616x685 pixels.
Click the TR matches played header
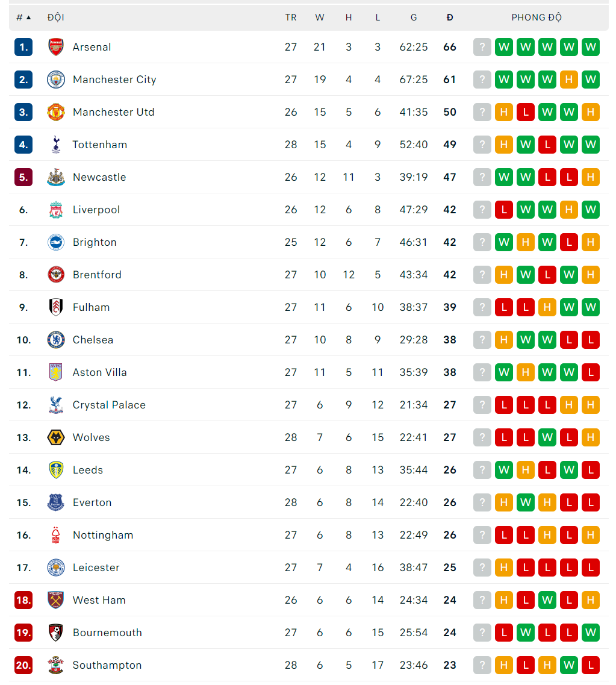point(291,17)
